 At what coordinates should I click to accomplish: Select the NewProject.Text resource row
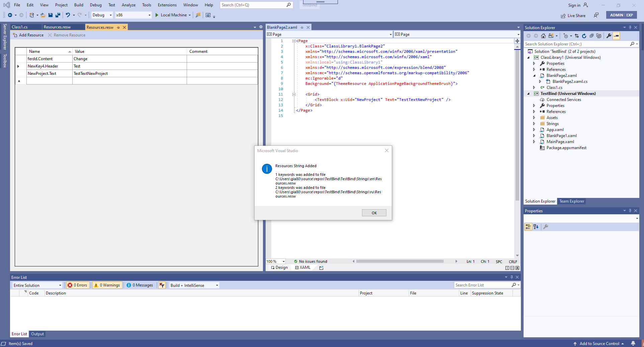tap(136, 74)
